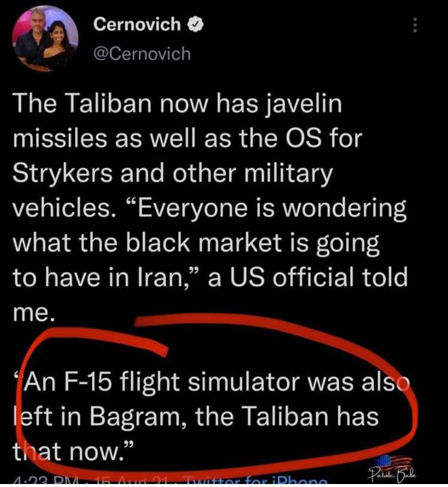Click the verified checkmark badge beside Cernovich

(196, 25)
